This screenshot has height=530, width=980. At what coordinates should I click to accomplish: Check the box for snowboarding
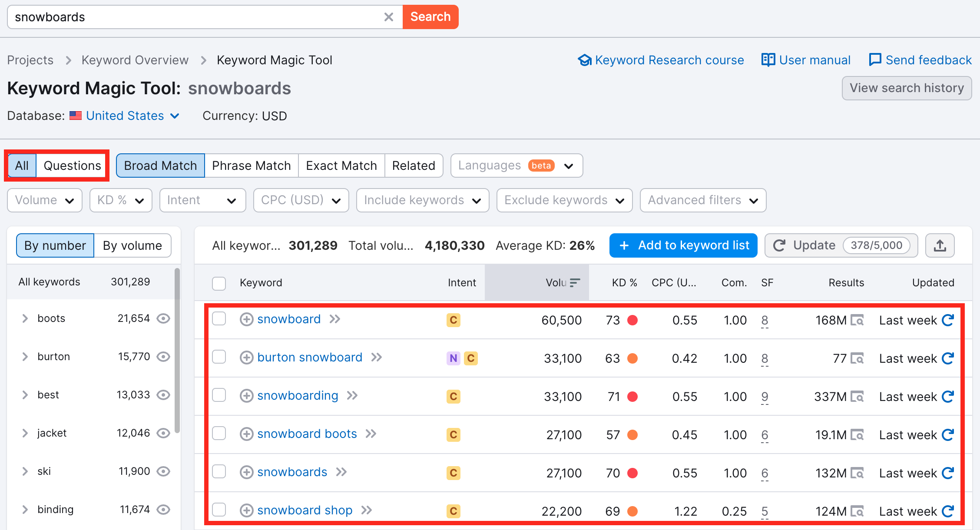(x=219, y=395)
